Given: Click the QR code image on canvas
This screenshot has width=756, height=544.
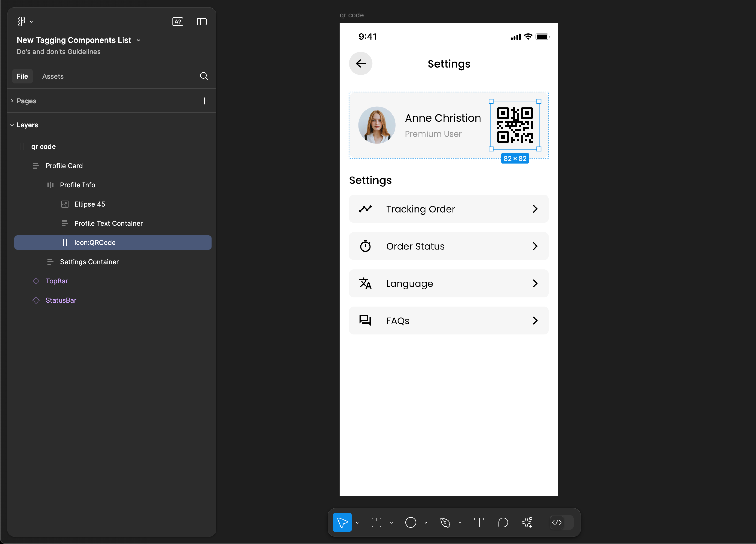Looking at the screenshot, I should coord(515,125).
